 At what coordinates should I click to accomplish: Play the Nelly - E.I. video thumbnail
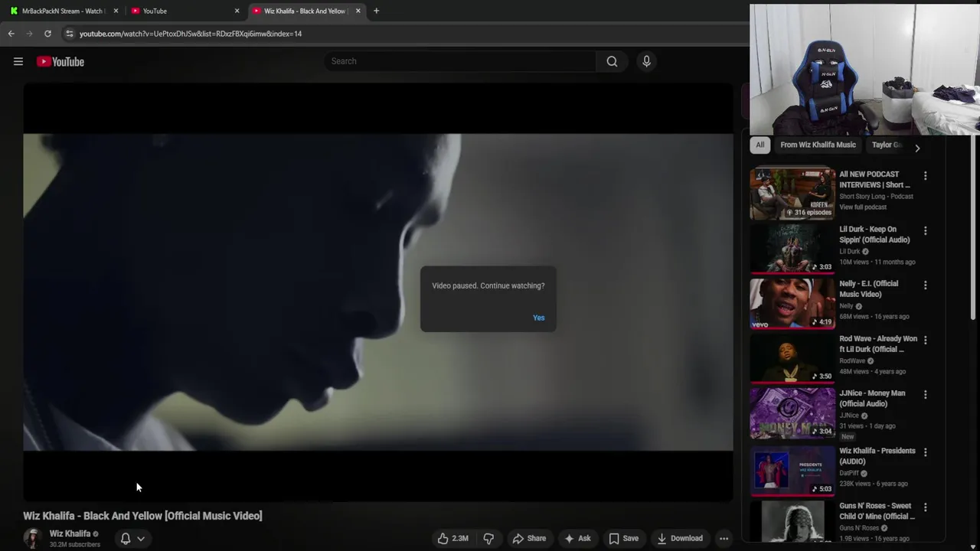[x=792, y=303]
